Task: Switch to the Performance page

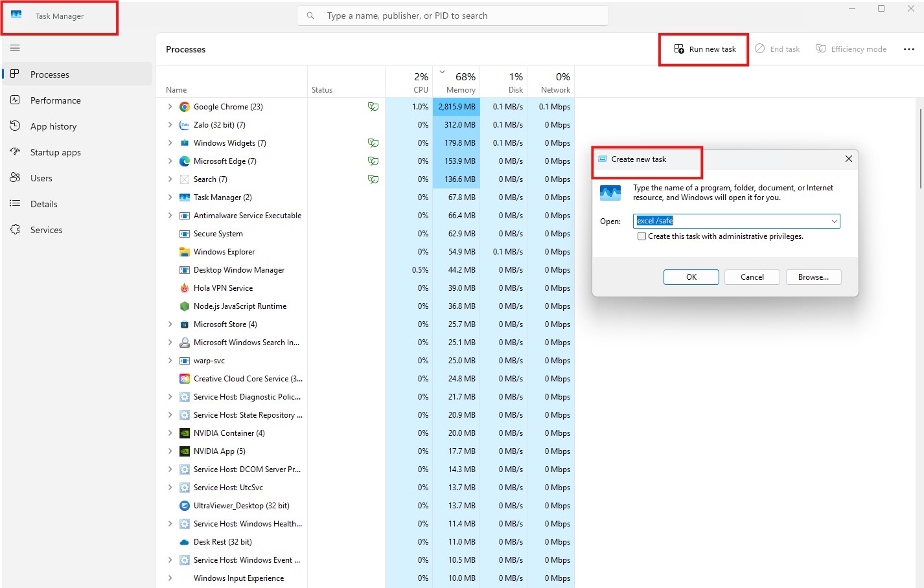Action: click(x=55, y=100)
